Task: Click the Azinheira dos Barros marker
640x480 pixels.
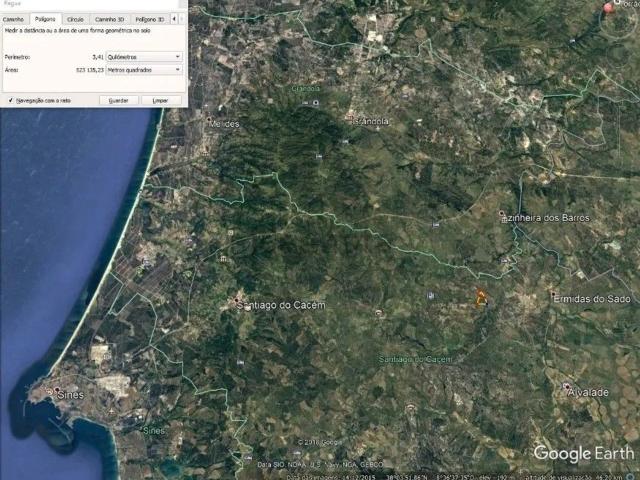Action: [x=503, y=213]
